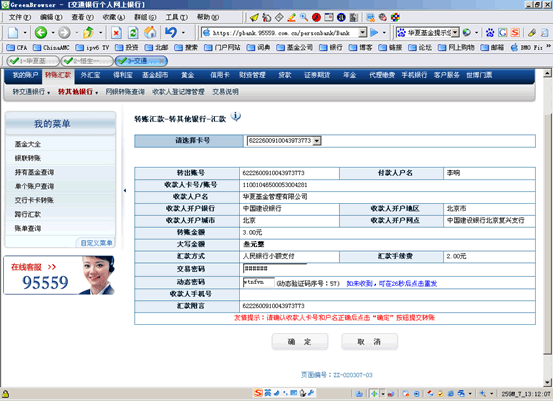The width and height of the screenshot is (554, 402).
Task: Expand the Undo dropdown arrow
Action: (183, 33)
